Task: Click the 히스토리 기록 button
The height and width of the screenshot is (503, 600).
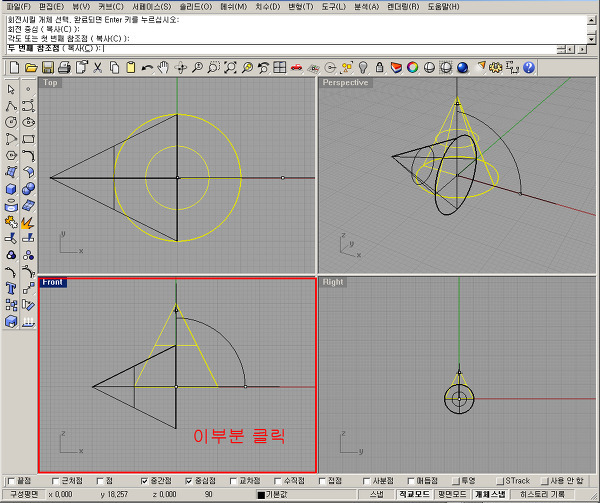Action: [542, 494]
